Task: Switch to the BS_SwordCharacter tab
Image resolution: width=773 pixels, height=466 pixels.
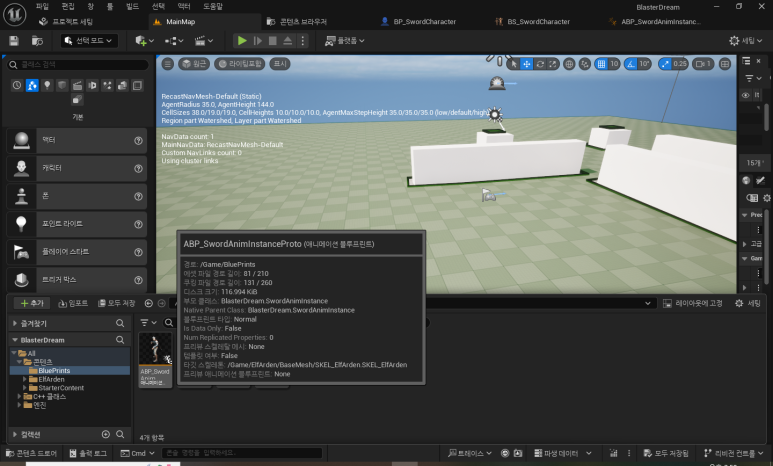Action: 532,22
